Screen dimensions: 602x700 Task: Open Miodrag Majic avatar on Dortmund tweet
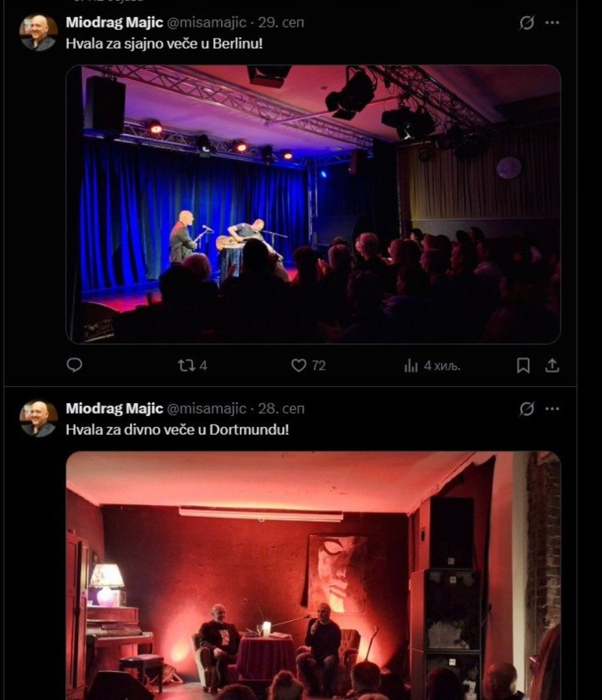click(38, 418)
